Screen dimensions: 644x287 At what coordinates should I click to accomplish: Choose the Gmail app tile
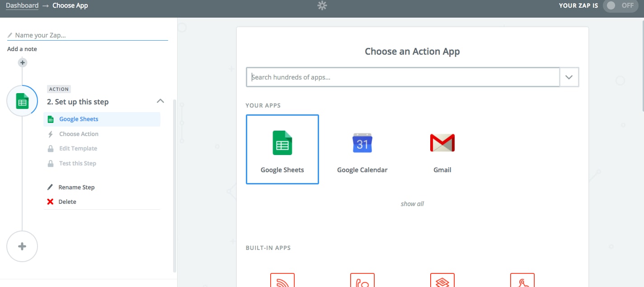click(442, 149)
